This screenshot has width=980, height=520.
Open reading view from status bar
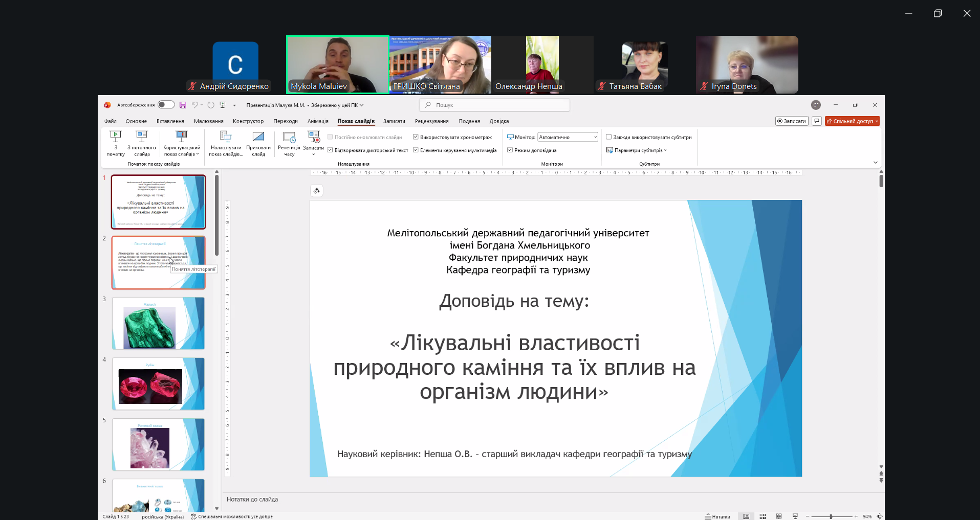[x=779, y=516]
